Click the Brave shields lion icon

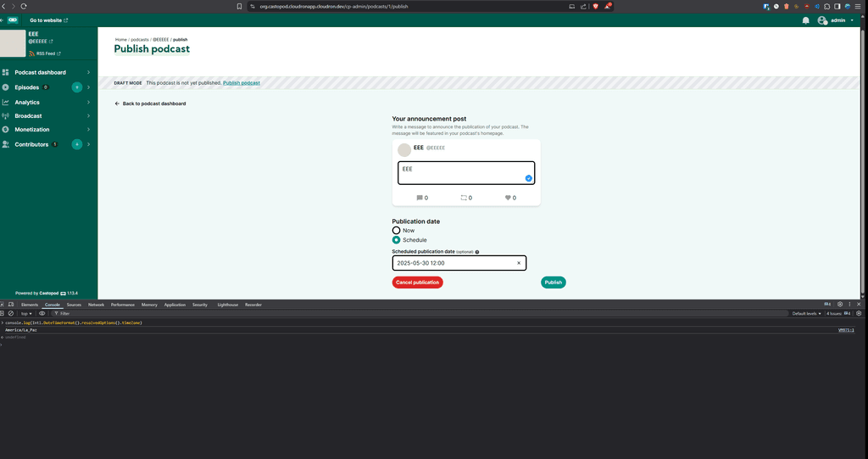pyautogui.click(x=596, y=6)
